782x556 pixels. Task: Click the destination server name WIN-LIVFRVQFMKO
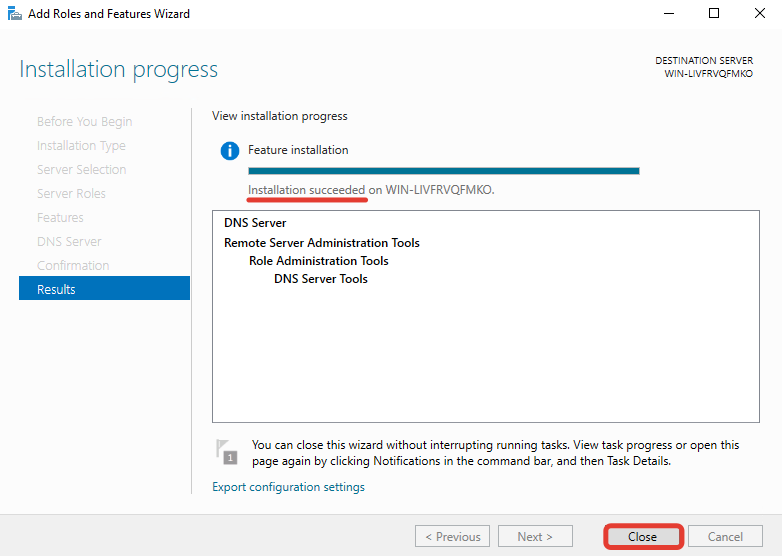pos(708,74)
